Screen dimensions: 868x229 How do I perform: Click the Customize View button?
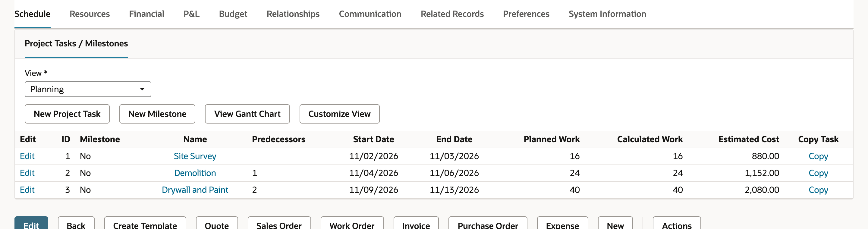click(x=339, y=114)
